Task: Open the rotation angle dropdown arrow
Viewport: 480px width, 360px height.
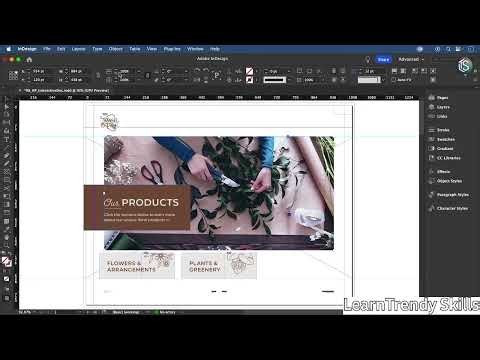Action: [x=186, y=71]
